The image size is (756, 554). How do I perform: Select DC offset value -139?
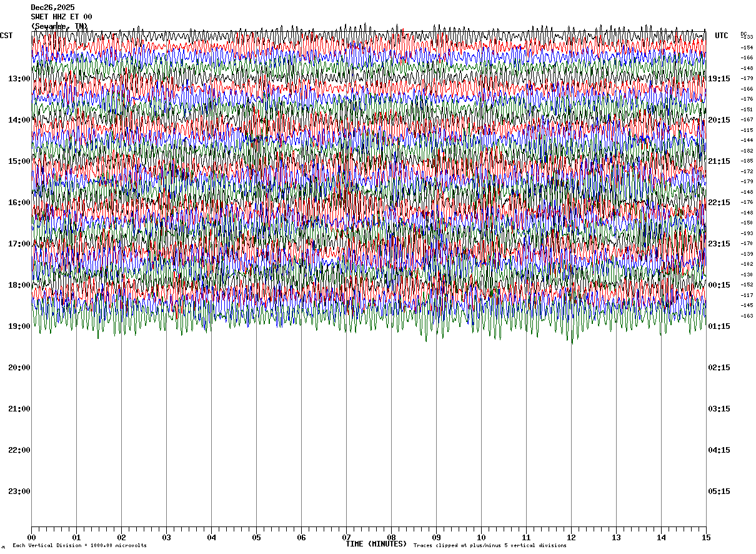[747, 254]
